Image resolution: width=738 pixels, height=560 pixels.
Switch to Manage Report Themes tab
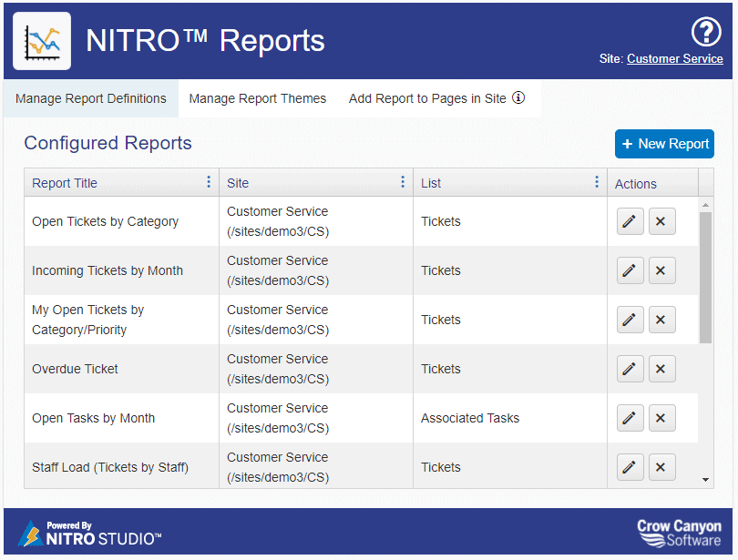[258, 98]
